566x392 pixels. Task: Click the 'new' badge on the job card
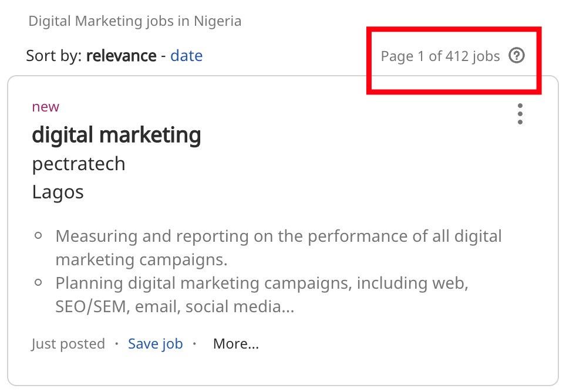pos(45,107)
